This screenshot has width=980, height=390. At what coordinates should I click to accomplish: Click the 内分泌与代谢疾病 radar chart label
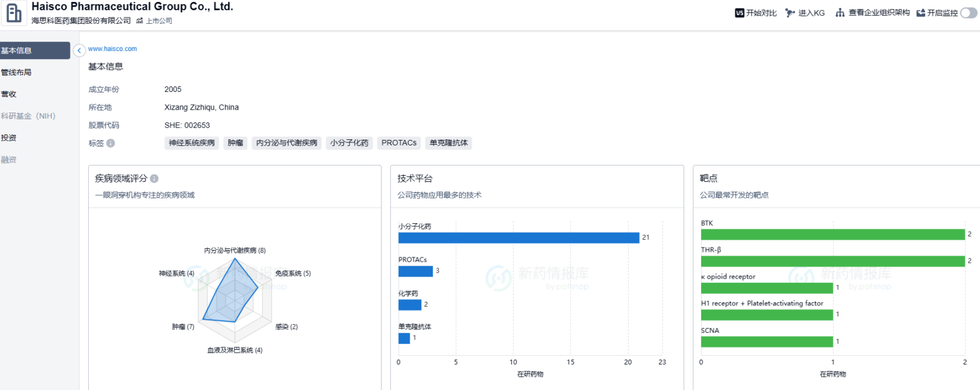(x=234, y=251)
